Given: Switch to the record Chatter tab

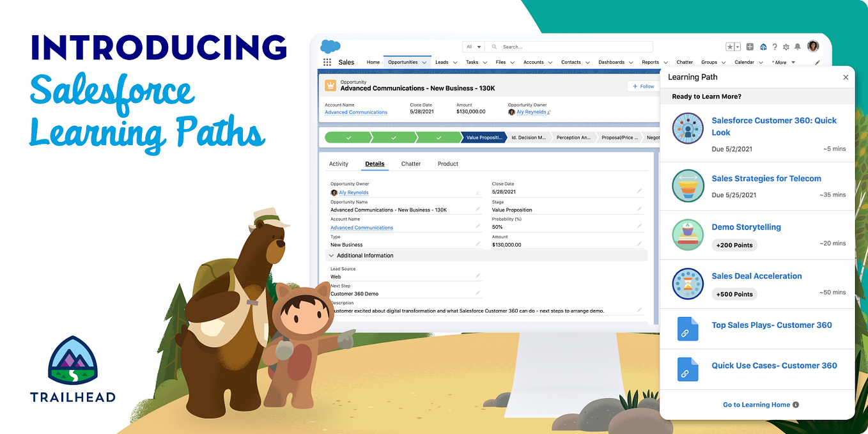Looking at the screenshot, I should pos(411,164).
